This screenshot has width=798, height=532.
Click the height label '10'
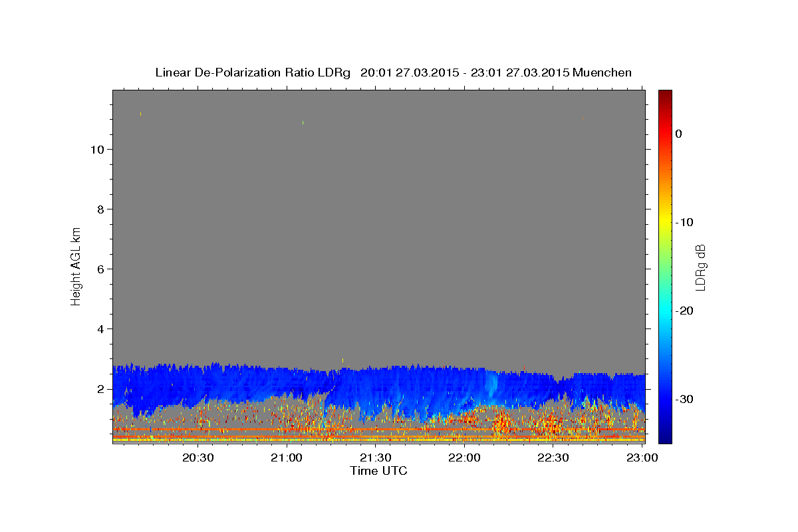pos(96,150)
